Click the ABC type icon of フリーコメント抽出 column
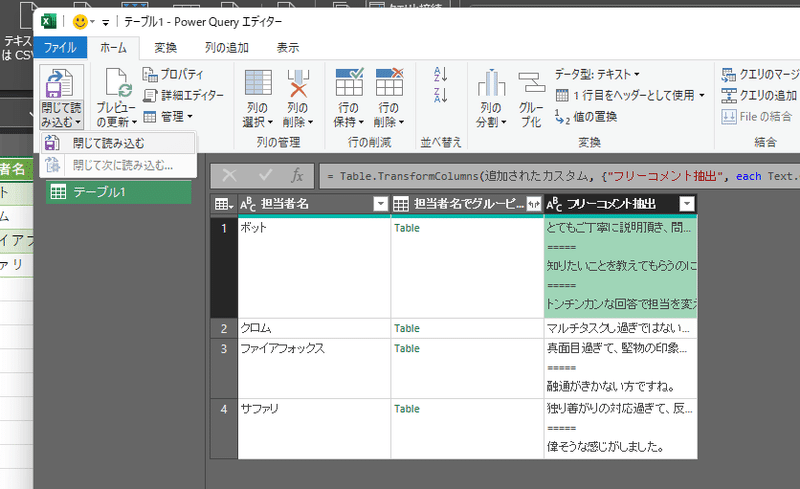This screenshot has height=489, width=800. (x=554, y=204)
